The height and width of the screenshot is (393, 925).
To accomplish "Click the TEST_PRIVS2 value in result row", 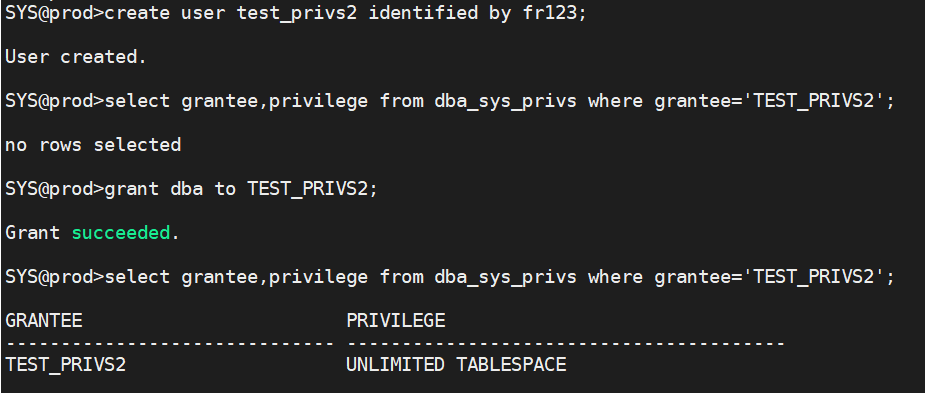I will coord(65,365).
